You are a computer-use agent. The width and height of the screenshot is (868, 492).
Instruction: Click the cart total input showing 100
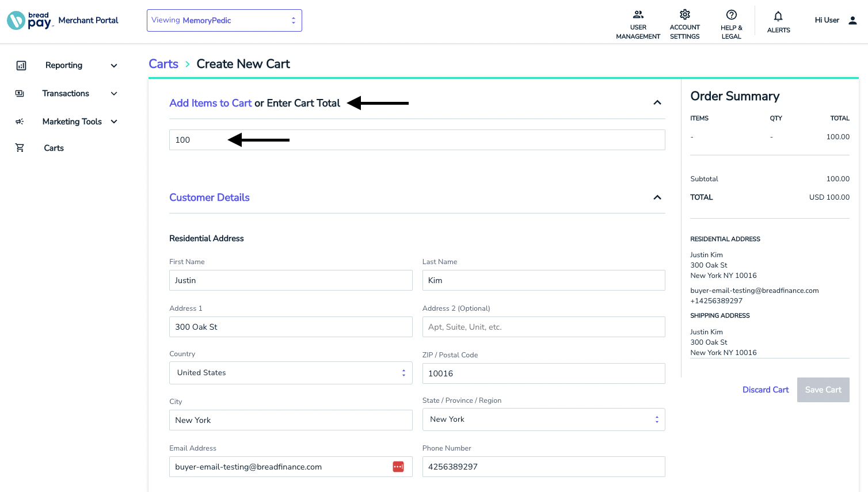click(417, 139)
